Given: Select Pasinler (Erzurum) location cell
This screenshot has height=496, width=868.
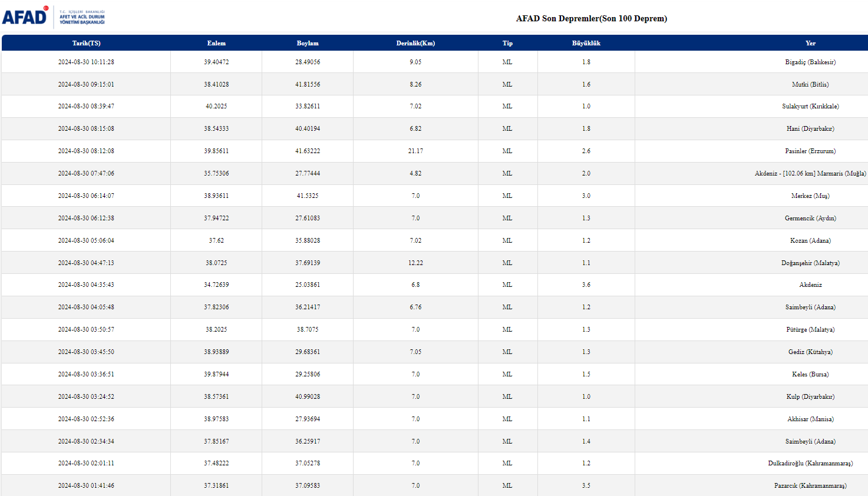Looking at the screenshot, I should click(x=810, y=151).
